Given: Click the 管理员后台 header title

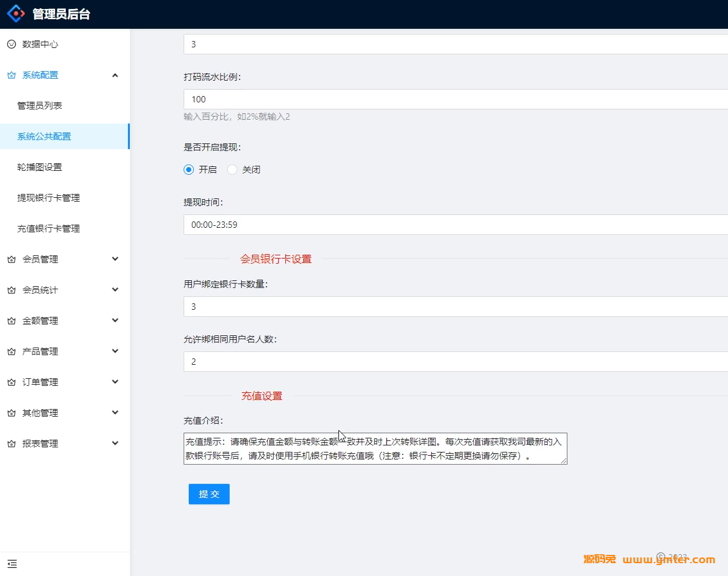Looking at the screenshot, I should point(61,14).
